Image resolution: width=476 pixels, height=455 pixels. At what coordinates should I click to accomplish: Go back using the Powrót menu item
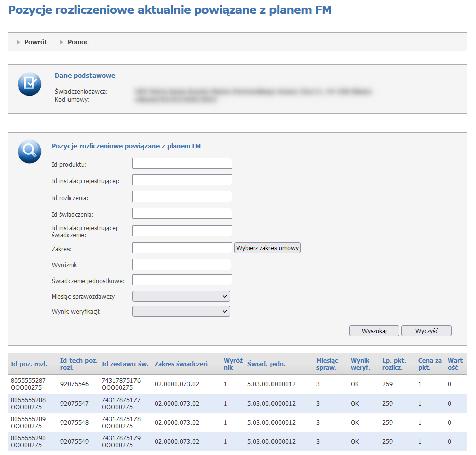point(36,42)
